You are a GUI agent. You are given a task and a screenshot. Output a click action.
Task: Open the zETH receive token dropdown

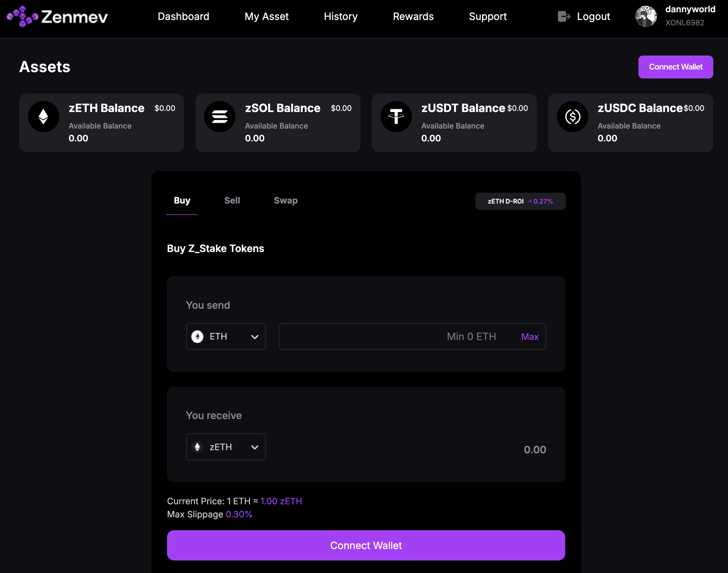[x=226, y=447]
